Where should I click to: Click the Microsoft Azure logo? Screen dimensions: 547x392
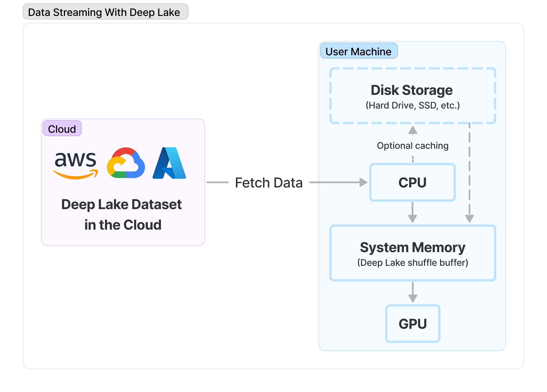coord(169,163)
